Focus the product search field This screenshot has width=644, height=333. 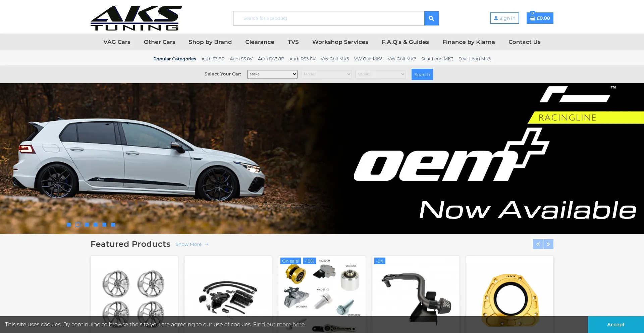pyautogui.click(x=329, y=18)
